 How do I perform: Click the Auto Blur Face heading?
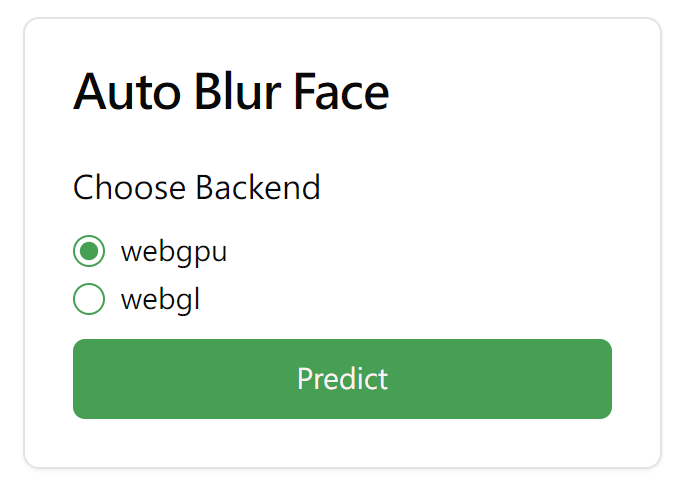pyautogui.click(x=231, y=93)
